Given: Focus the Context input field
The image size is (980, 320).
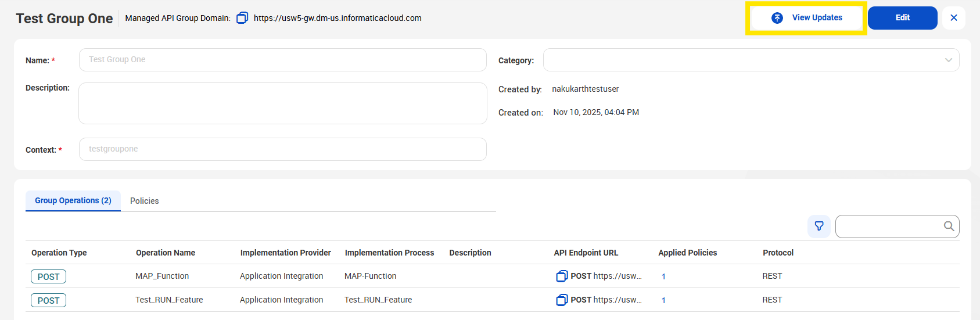Looking at the screenshot, I should (x=283, y=149).
